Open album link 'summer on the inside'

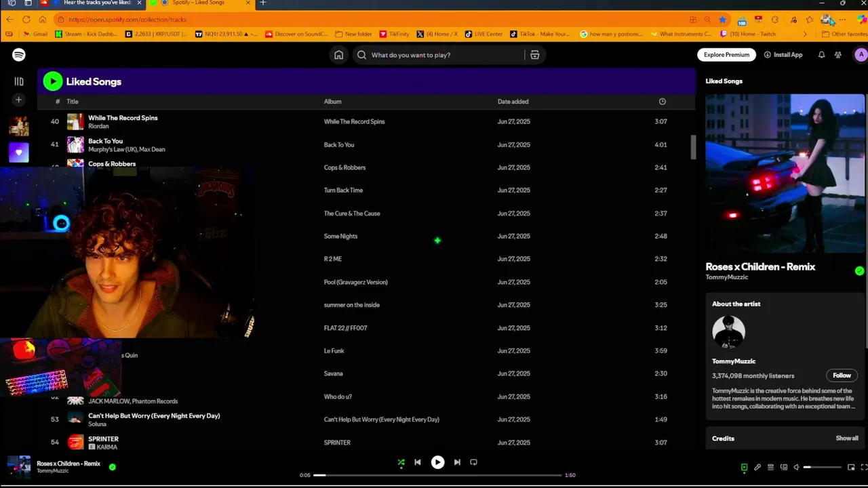(x=352, y=305)
